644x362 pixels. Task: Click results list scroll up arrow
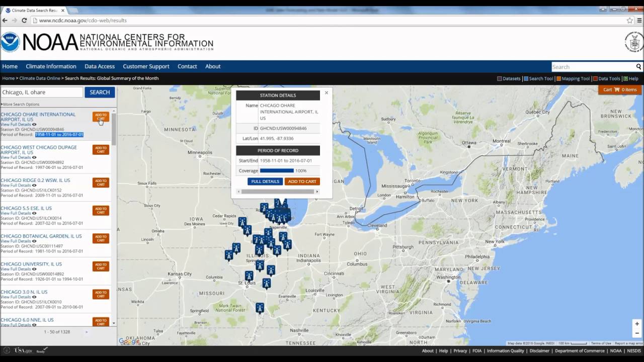pyautogui.click(x=114, y=111)
